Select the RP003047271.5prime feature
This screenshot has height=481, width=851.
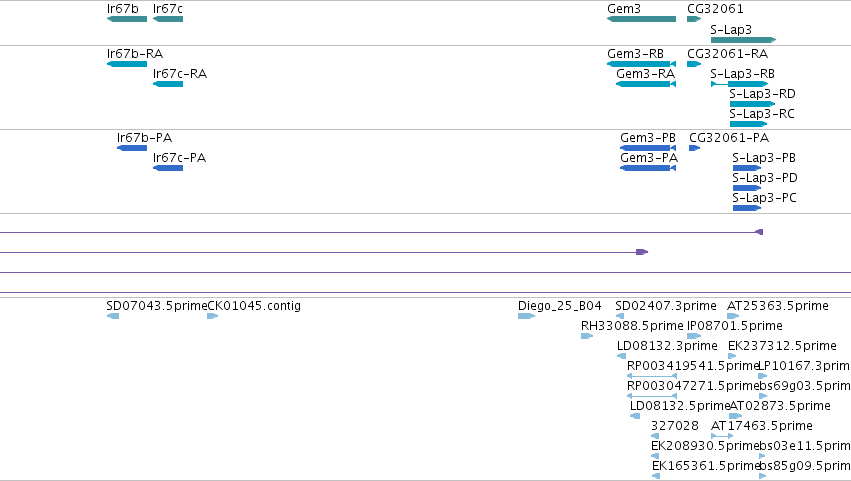coord(652,396)
